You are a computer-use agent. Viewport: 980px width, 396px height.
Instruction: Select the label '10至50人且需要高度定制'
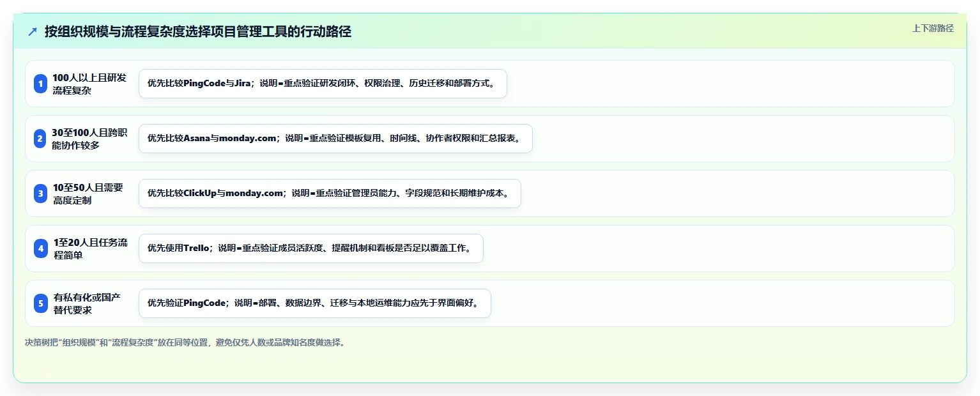click(89, 194)
